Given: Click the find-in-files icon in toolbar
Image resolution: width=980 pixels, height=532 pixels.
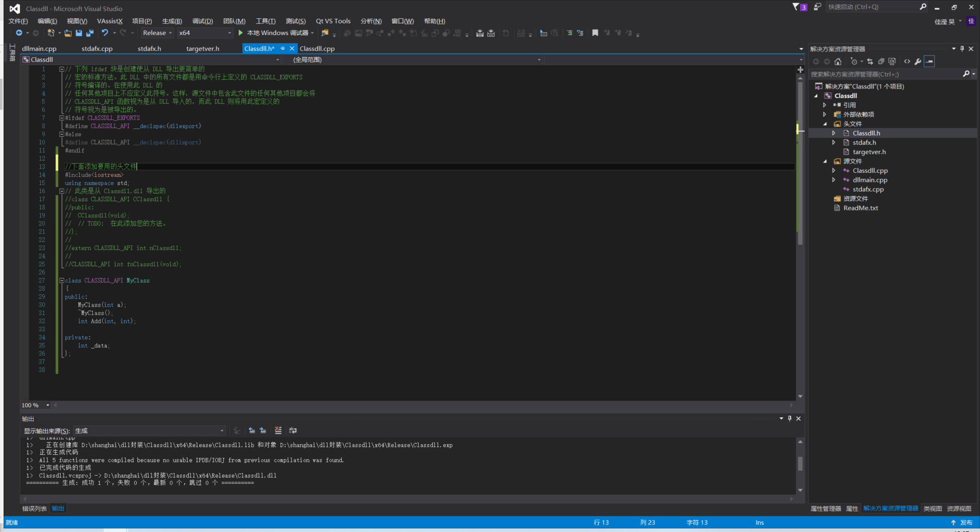Looking at the screenshot, I should click(x=324, y=33).
